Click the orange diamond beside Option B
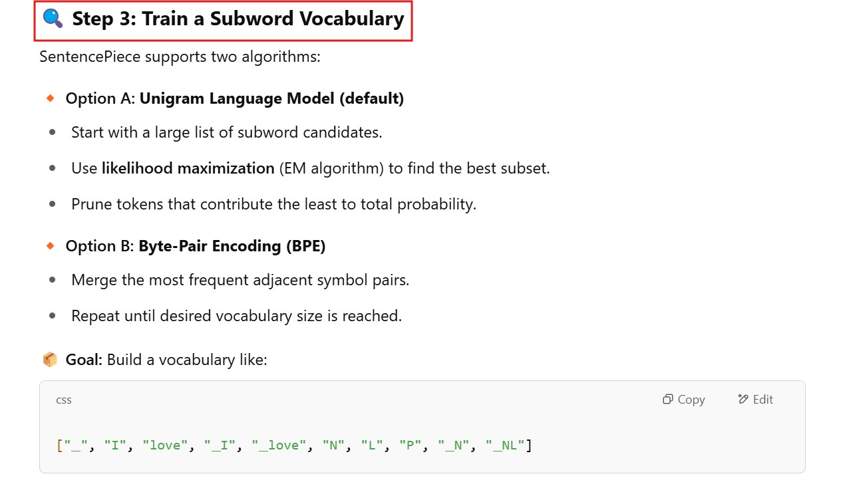 [50, 246]
